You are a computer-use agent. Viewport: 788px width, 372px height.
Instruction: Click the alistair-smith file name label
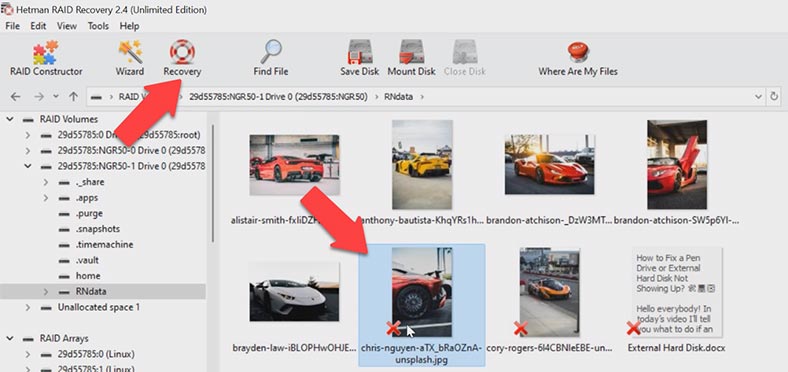point(294,220)
